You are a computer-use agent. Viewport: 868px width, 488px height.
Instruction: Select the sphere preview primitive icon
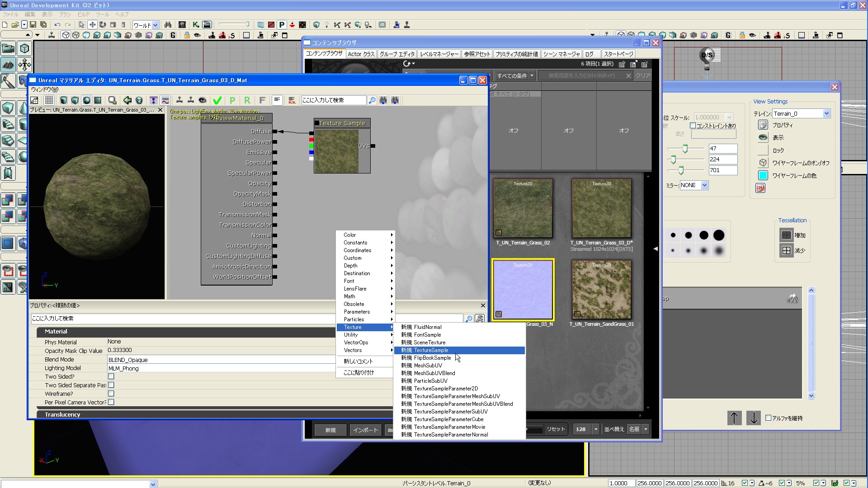[86, 100]
